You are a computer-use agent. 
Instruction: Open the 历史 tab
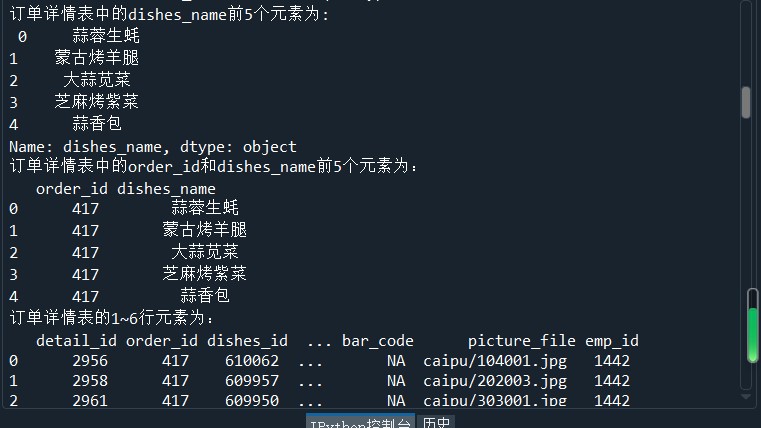[x=436, y=422]
